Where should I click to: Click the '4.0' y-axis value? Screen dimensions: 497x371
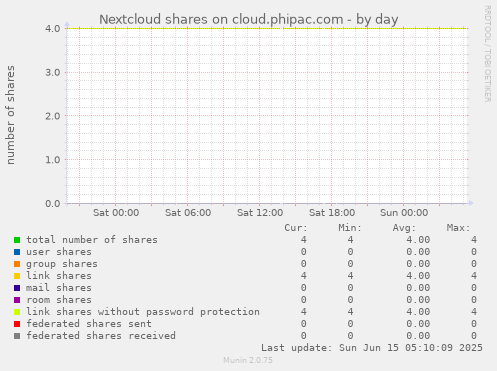coord(53,29)
